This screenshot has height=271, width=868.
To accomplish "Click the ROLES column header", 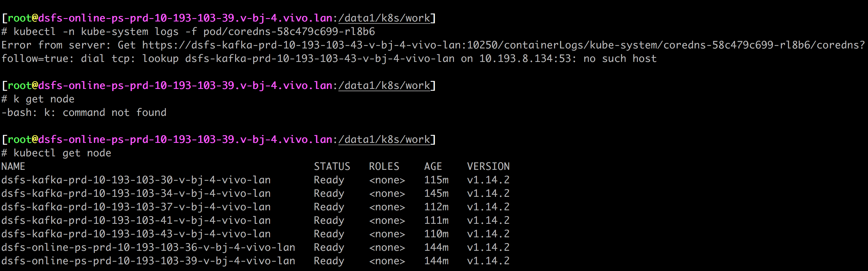I will tap(384, 166).
